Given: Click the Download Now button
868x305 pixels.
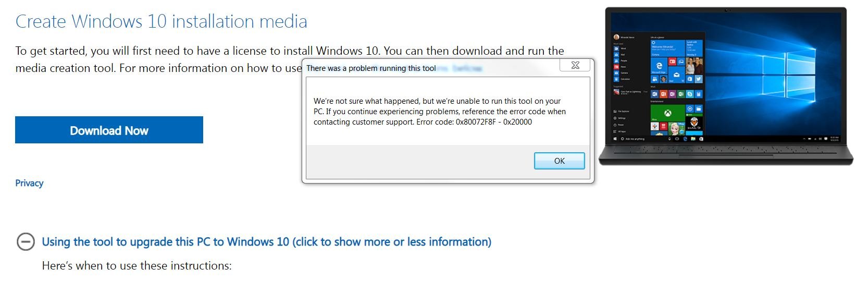Looking at the screenshot, I should coord(109,130).
